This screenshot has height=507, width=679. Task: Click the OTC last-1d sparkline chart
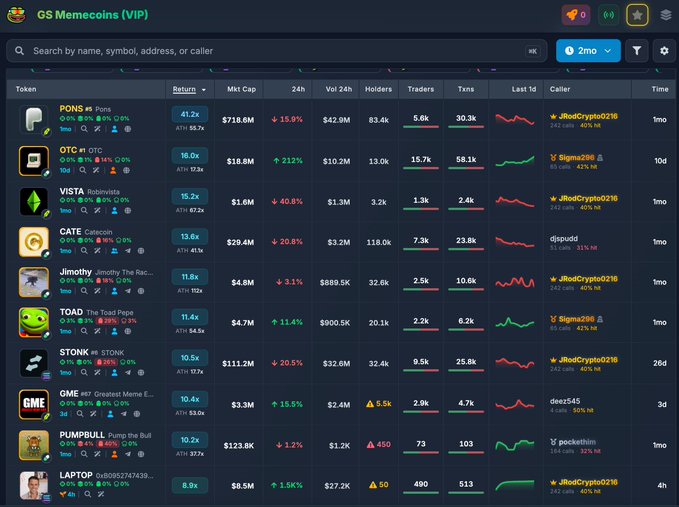[515, 161]
